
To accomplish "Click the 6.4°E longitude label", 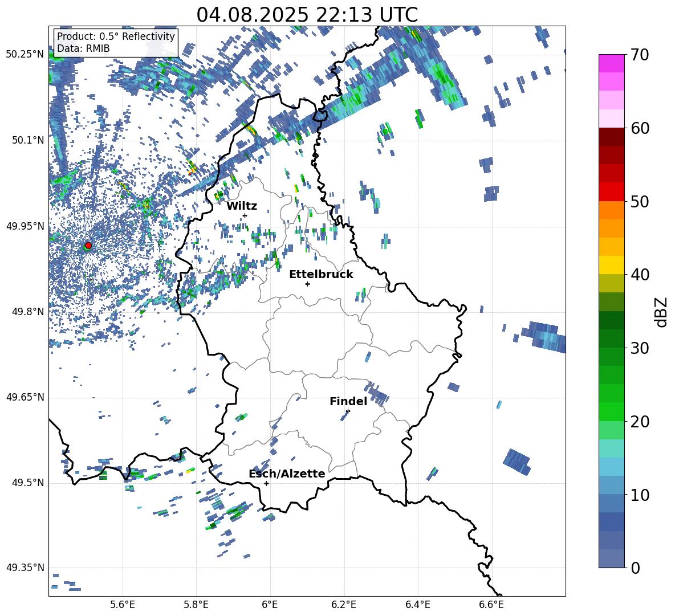I will pos(417,605).
